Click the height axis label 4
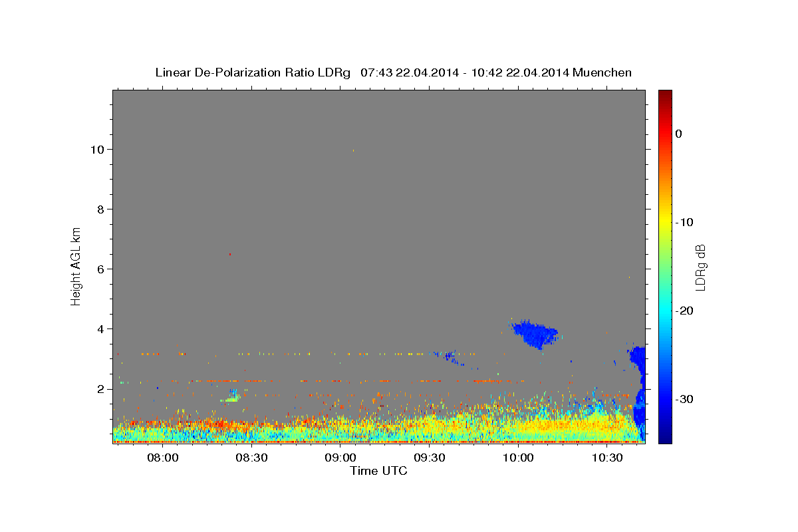Screen dimensions: 798x532 point(101,329)
